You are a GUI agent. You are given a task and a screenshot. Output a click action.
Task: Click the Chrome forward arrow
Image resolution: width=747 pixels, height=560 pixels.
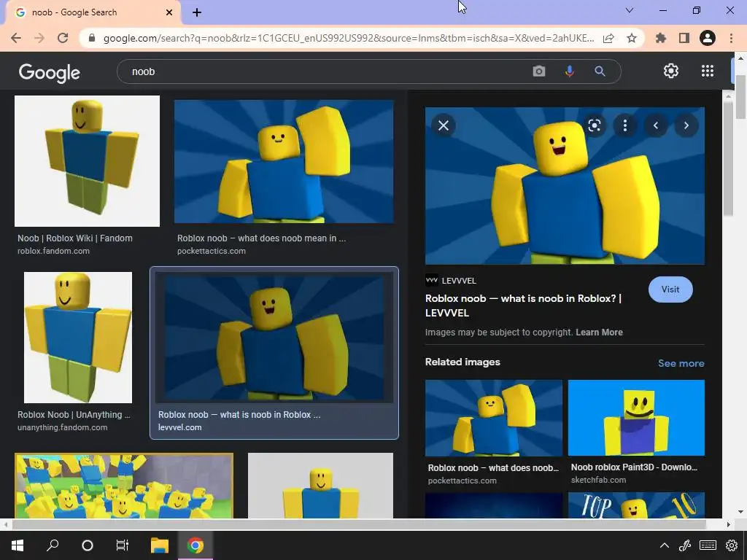[x=39, y=38]
